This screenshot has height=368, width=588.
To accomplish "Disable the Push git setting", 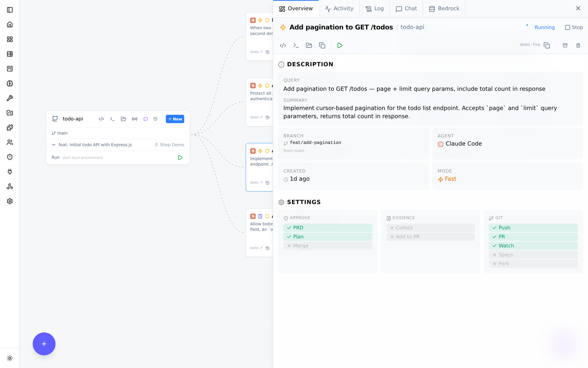I will 533,228.
